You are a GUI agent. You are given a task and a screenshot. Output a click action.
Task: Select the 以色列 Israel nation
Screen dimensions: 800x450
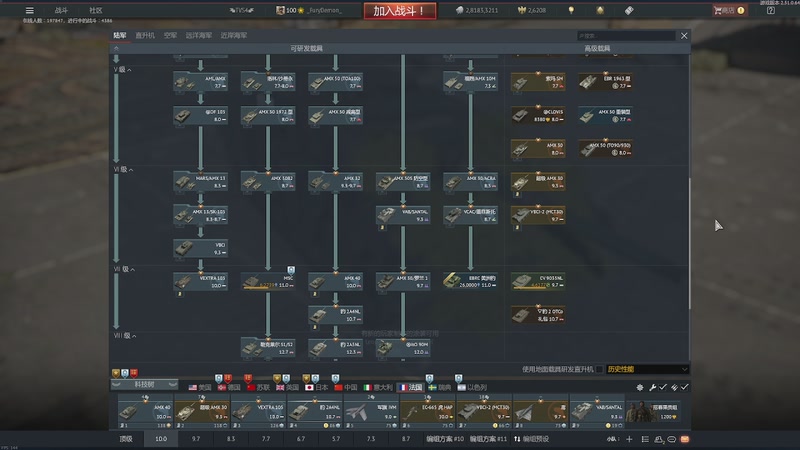pyautogui.click(x=472, y=388)
